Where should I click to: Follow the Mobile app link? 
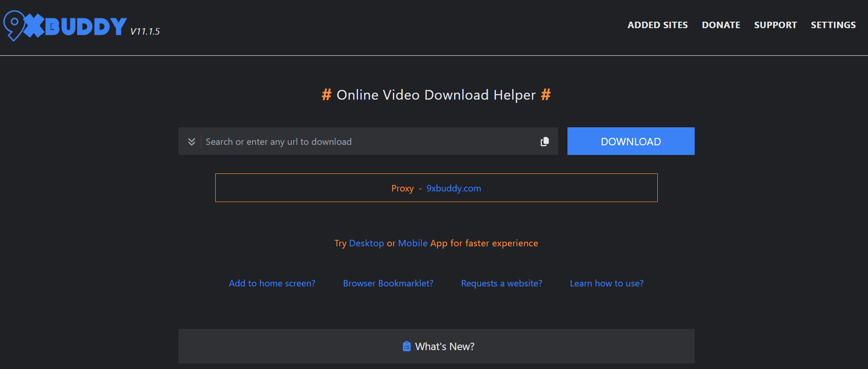(x=413, y=243)
